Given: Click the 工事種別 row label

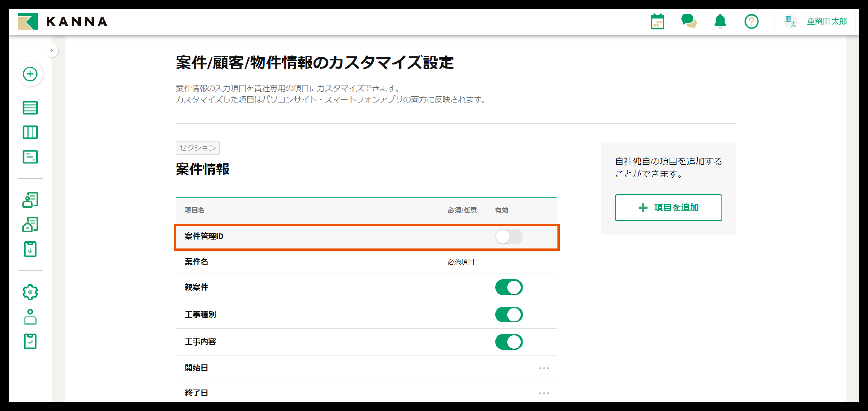Looking at the screenshot, I should (200, 314).
